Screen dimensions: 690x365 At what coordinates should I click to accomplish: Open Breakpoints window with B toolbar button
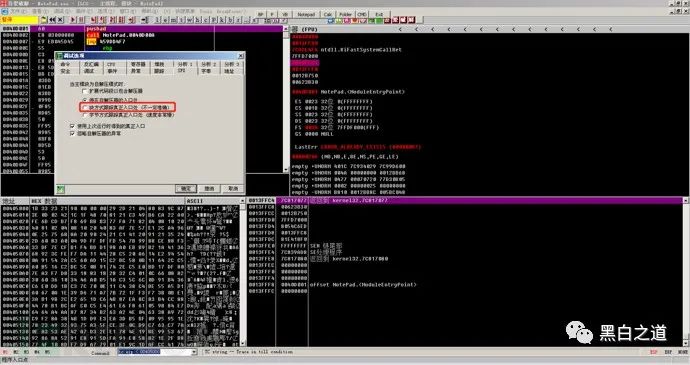pyautogui.click(x=230, y=20)
